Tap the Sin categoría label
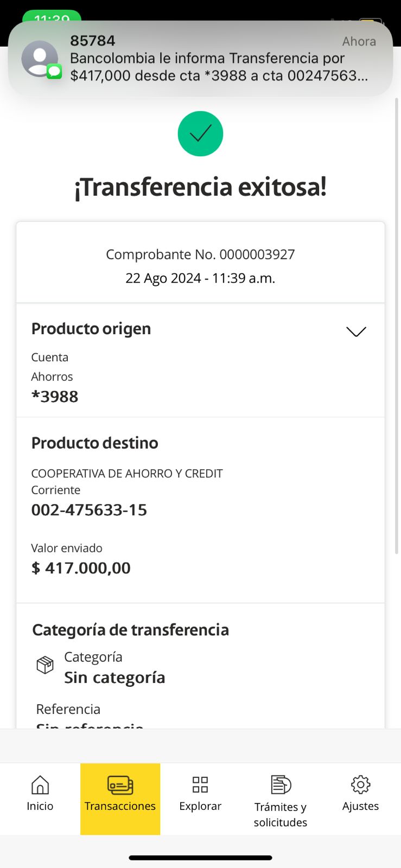The width and height of the screenshot is (401, 868). 114,678
